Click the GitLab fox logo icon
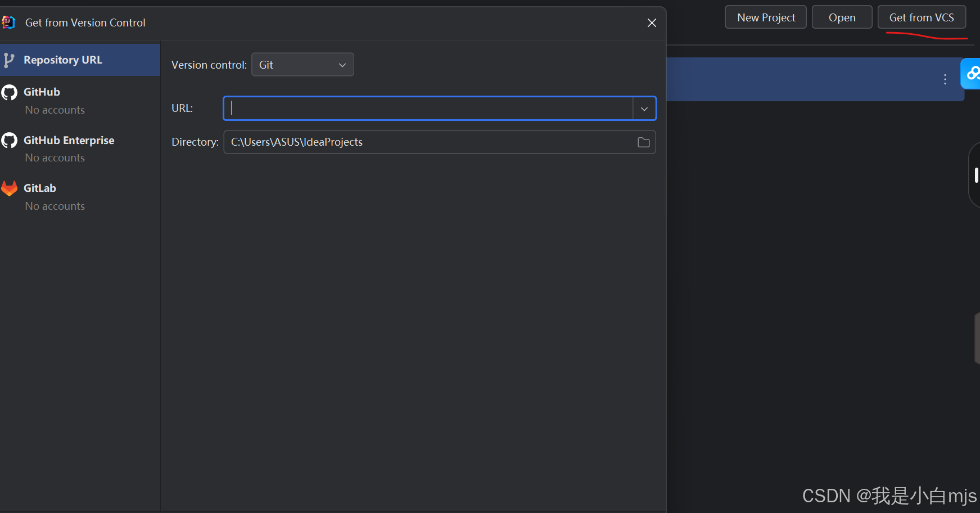Screen dimensions: 980x513 pos(10,188)
